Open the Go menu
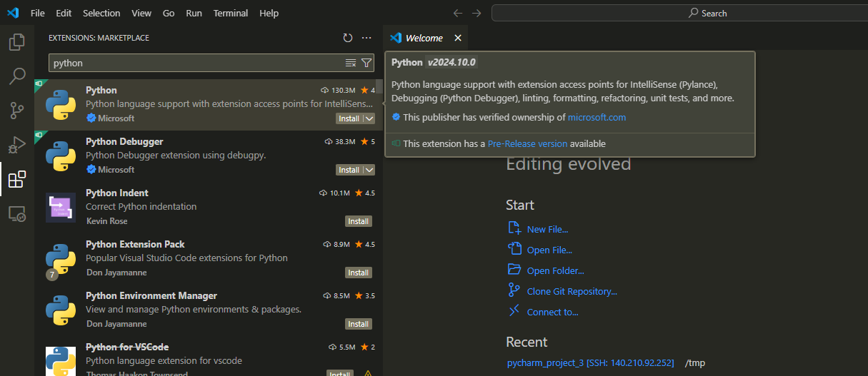 (x=169, y=13)
